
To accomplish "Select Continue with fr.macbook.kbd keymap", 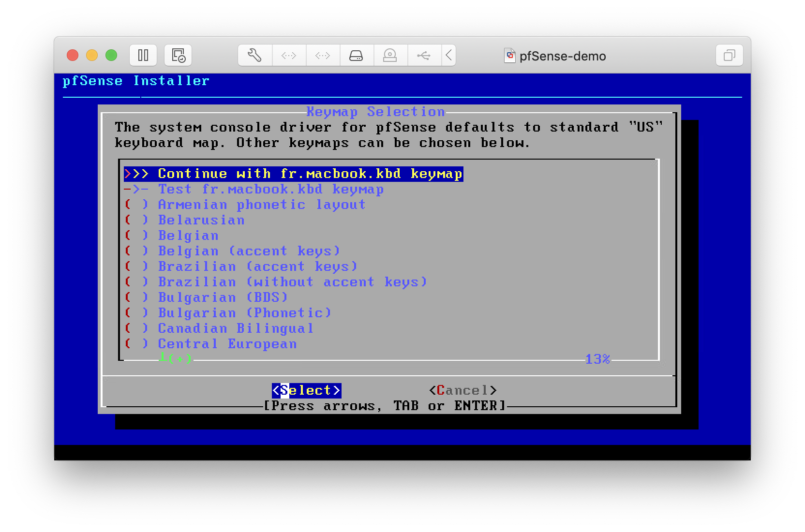I will click(293, 174).
